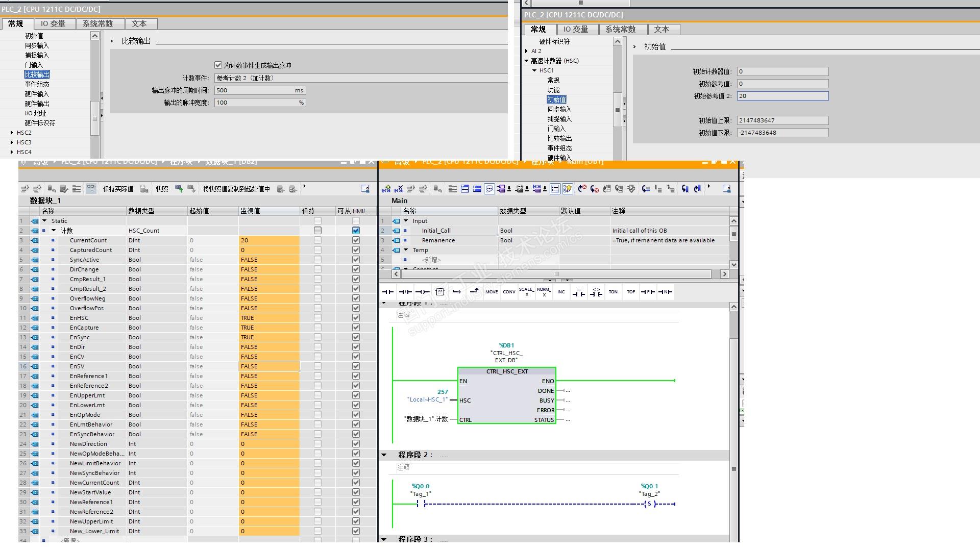Toggle generate output pulse for counter event checkbox

tap(218, 65)
